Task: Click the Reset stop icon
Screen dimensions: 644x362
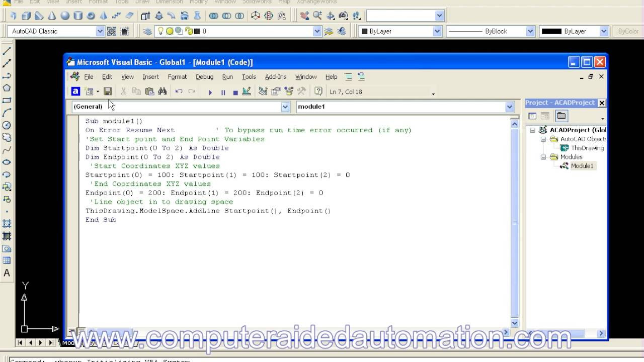Action: click(235, 92)
